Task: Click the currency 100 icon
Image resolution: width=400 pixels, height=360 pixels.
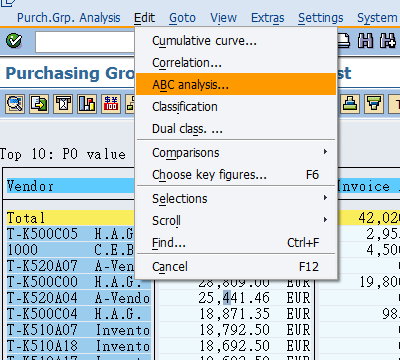Action: (111, 104)
